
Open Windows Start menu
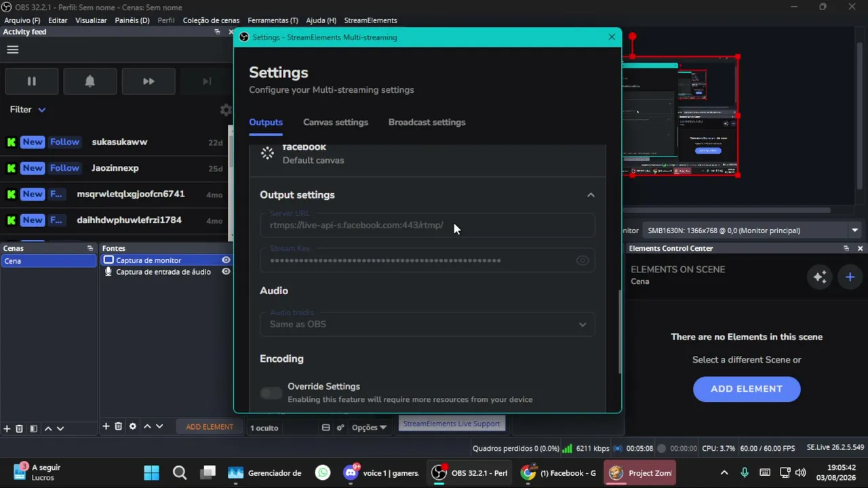pos(151,473)
